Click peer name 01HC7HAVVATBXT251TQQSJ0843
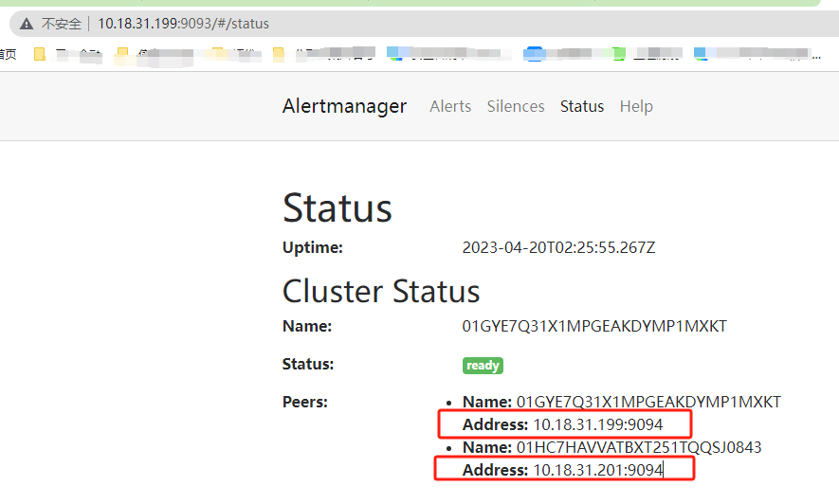The height and width of the screenshot is (504, 839). click(639, 447)
